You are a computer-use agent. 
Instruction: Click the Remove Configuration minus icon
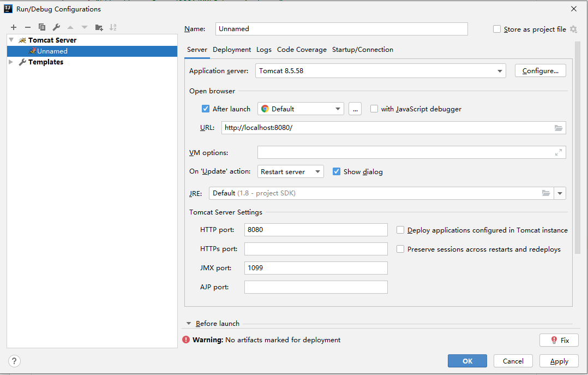click(x=28, y=27)
